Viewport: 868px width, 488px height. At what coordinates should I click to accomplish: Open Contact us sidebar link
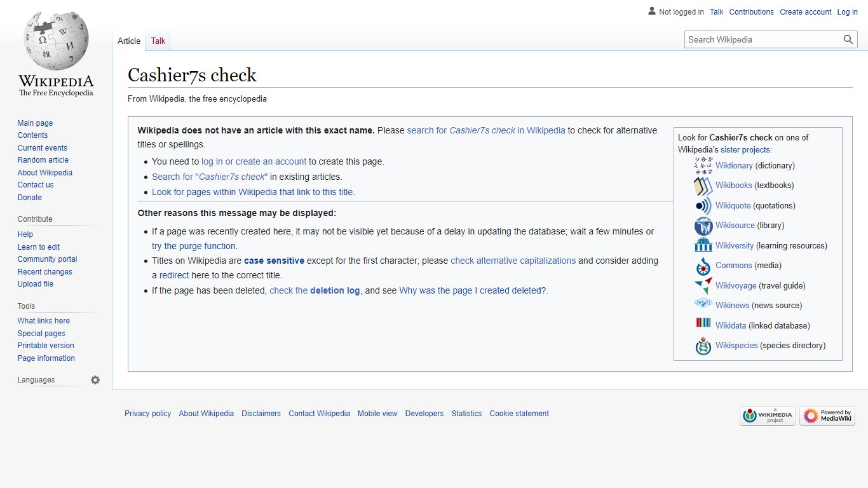coord(36,185)
